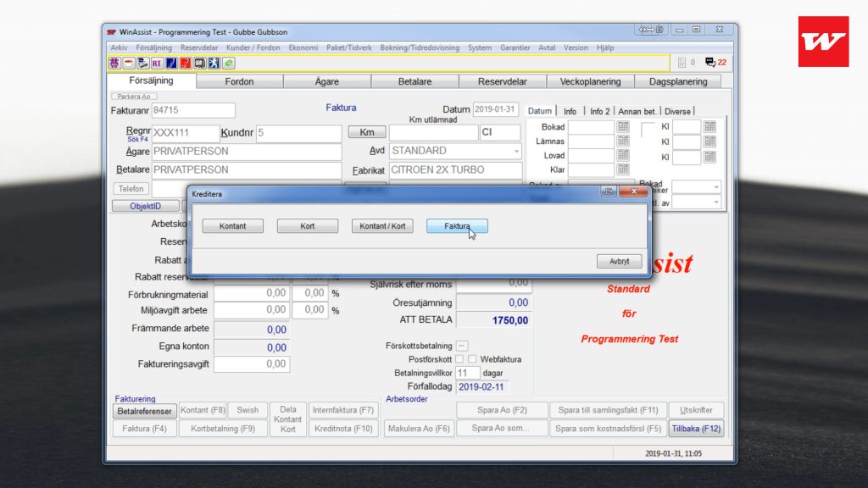The width and height of the screenshot is (868, 488).
Task: Open the Avd dropdown showing STANDARD
Action: coord(515,151)
